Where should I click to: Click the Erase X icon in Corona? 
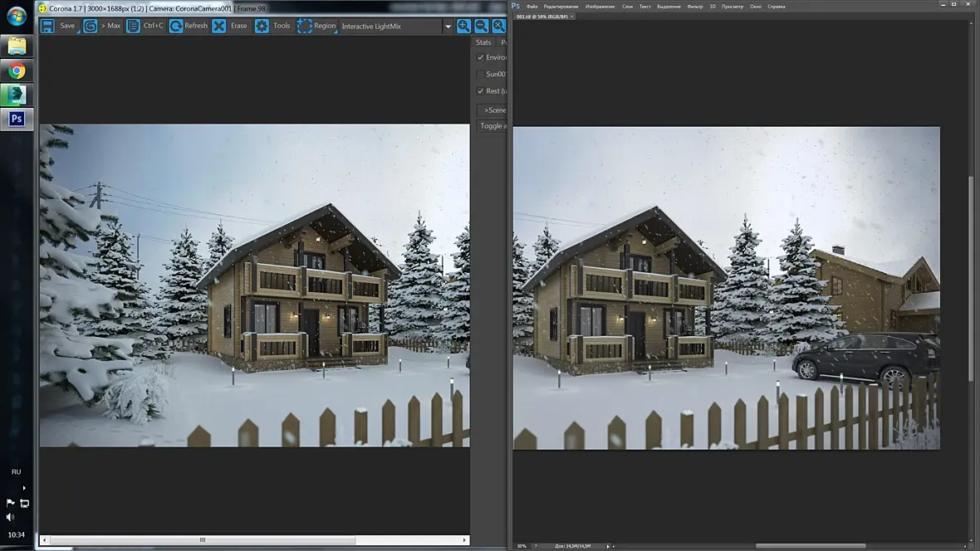coord(218,26)
